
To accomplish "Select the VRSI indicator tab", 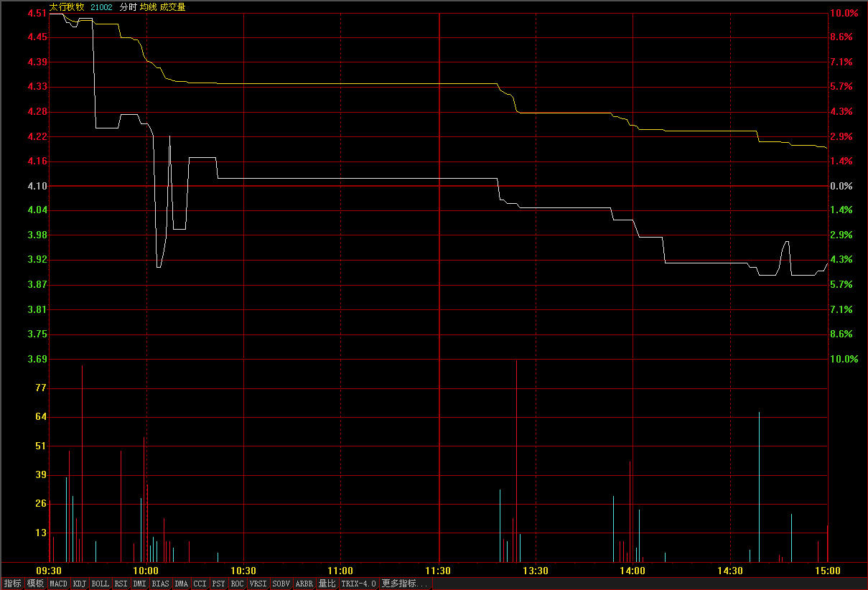I will pyautogui.click(x=258, y=584).
